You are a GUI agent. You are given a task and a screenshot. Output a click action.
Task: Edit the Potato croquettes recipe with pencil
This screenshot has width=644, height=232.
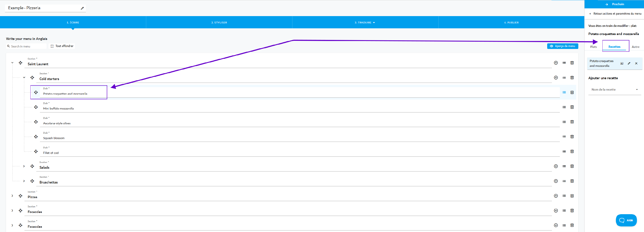(629, 64)
